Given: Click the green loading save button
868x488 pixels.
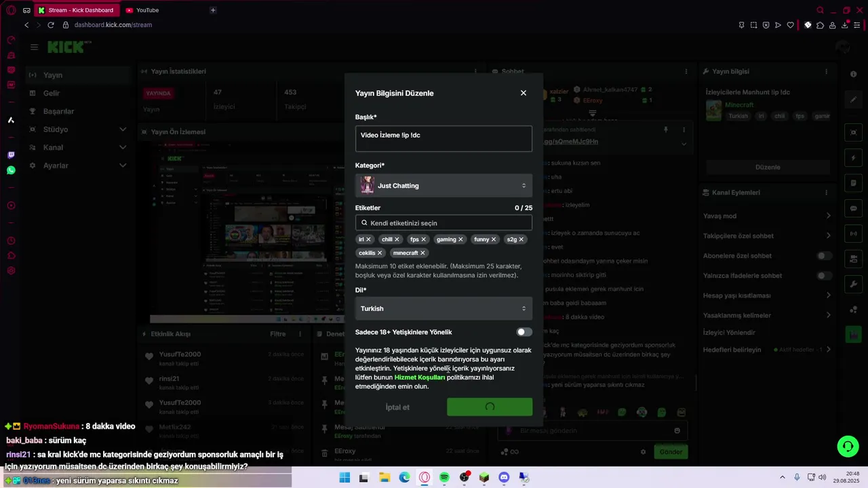Looking at the screenshot, I should coord(490,407).
